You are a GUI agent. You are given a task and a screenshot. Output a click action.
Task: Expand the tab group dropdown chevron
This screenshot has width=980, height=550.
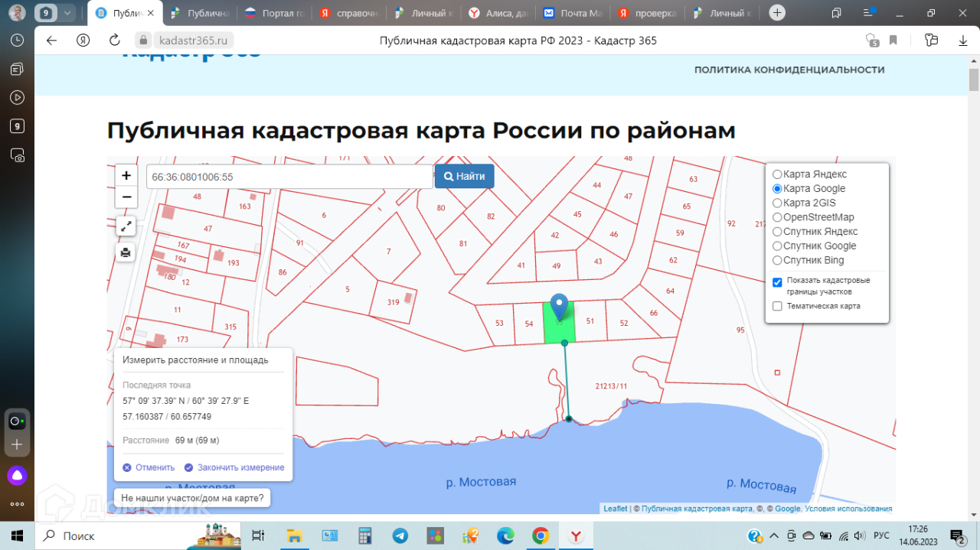pyautogui.click(x=67, y=13)
